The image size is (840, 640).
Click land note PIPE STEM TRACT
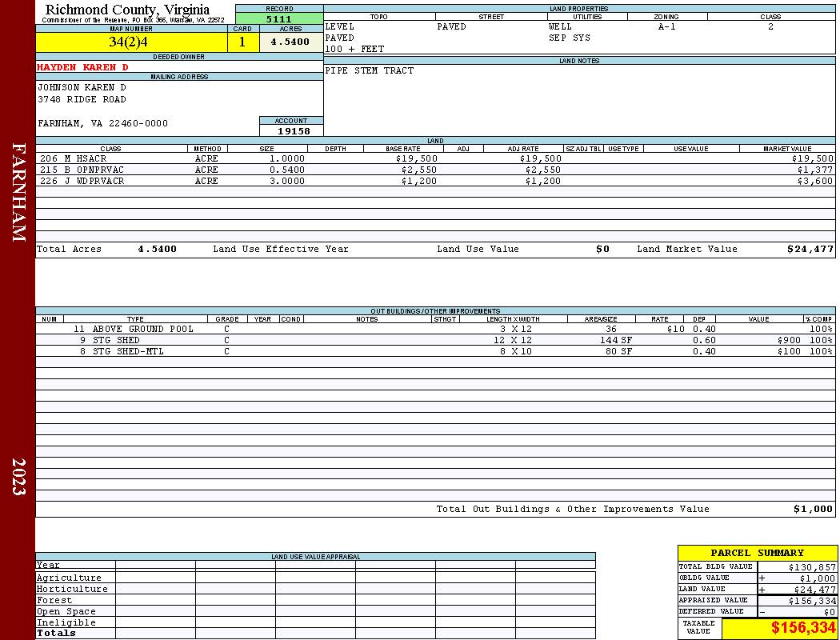[369, 70]
